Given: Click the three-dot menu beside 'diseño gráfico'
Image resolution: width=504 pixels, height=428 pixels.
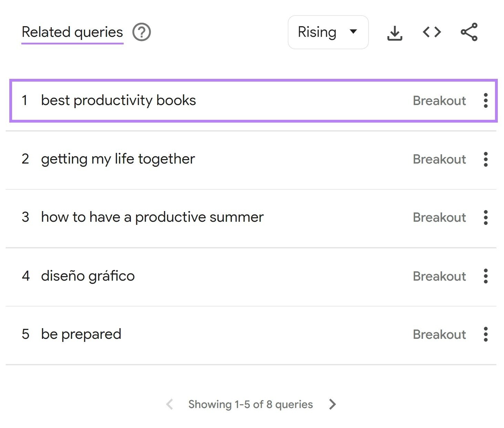Looking at the screenshot, I should tap(485, 275).
